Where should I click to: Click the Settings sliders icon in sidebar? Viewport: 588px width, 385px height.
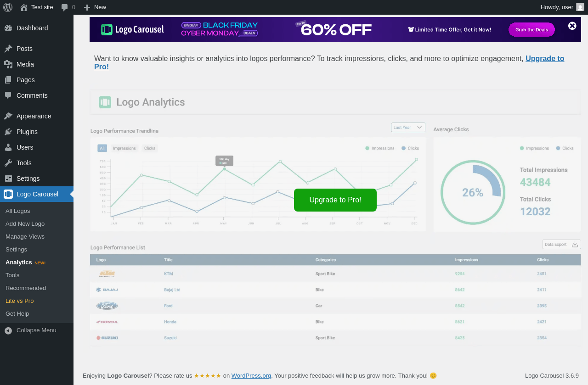(x=8, y=179)
